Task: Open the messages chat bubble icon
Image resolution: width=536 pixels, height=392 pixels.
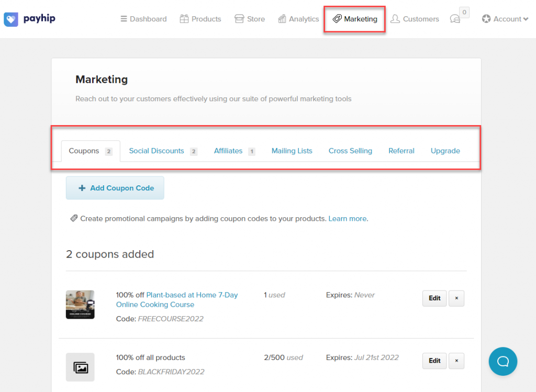Action: 455,19
